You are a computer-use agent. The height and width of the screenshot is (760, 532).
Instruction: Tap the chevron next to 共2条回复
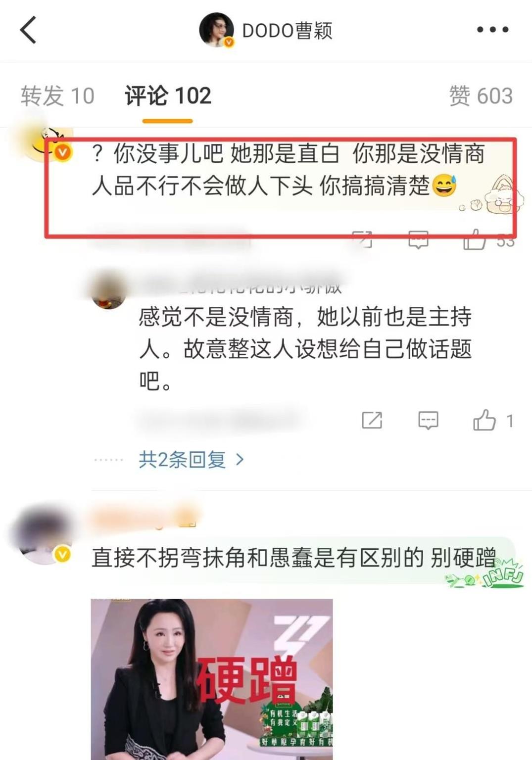[240, 460]
